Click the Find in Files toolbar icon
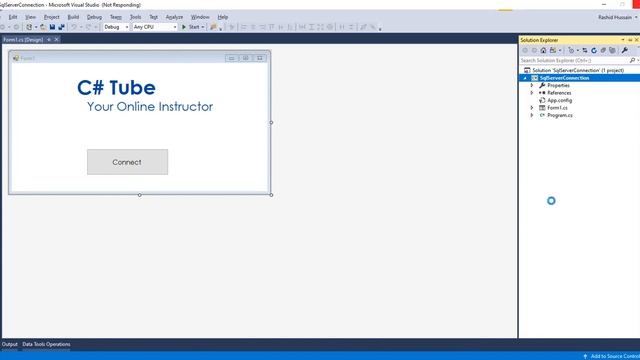640x360 pixels. [213, 27]
